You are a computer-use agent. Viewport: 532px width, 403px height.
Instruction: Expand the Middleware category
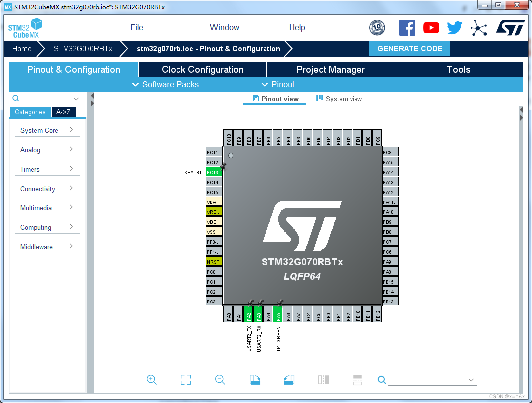pos(47,246)
